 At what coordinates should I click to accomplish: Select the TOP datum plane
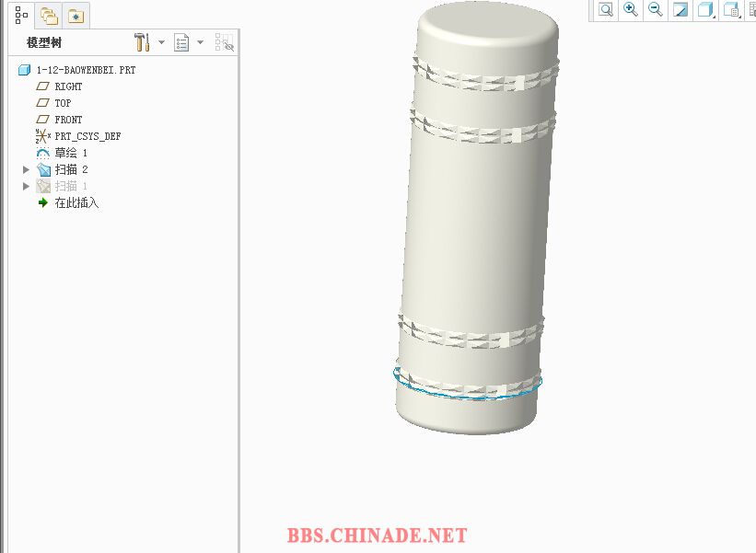pyautogui.click(x=63, y=103)
